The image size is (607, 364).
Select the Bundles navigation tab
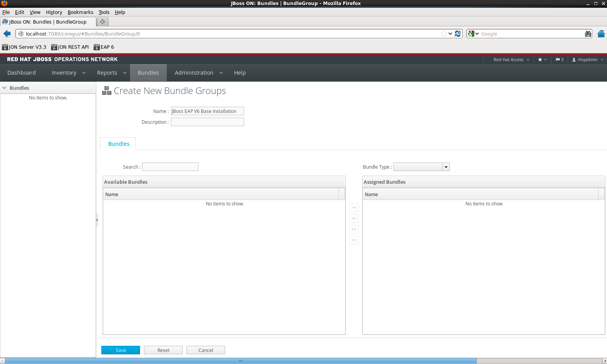click(x=148, y=73)
